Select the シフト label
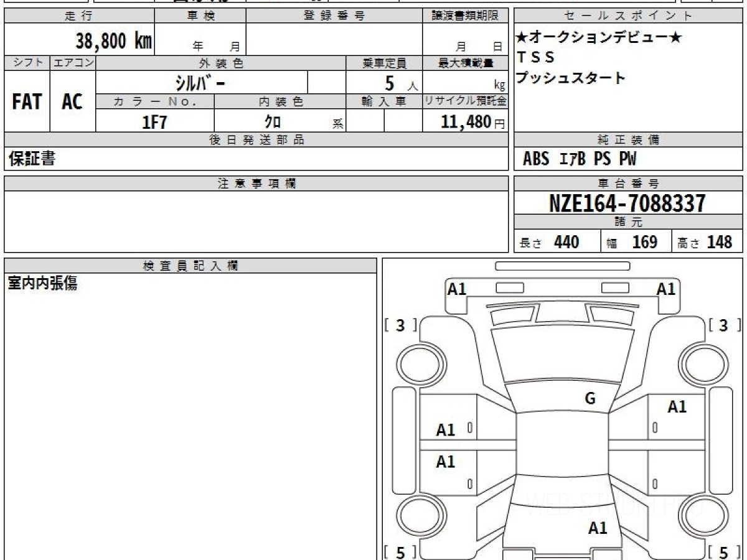747x560 pixels. pos(27,63)
